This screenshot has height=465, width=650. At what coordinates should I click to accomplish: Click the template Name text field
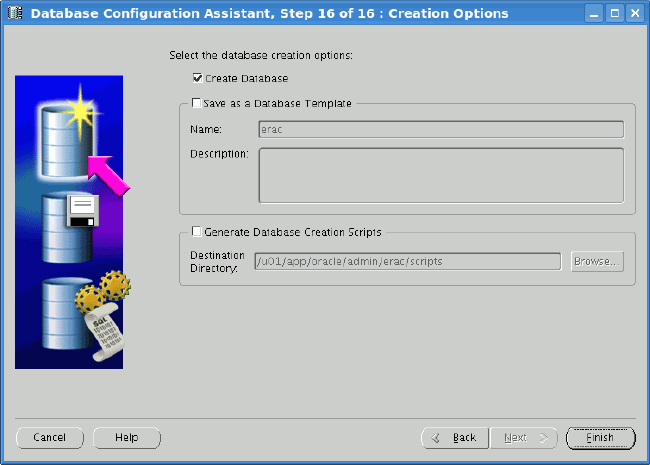coord(440,129)
